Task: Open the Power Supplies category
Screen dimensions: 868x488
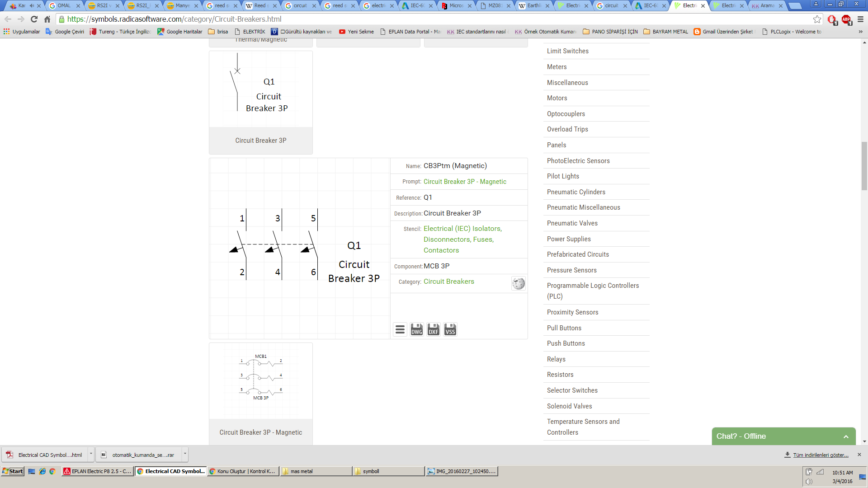Action: (x=569, y=239)
